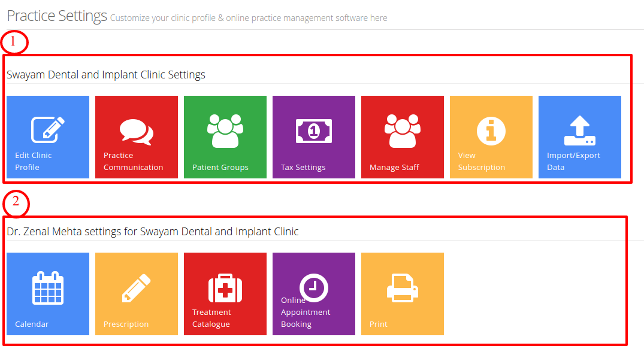Open the Import/Export Data upload icon

[x=579, y=131]
